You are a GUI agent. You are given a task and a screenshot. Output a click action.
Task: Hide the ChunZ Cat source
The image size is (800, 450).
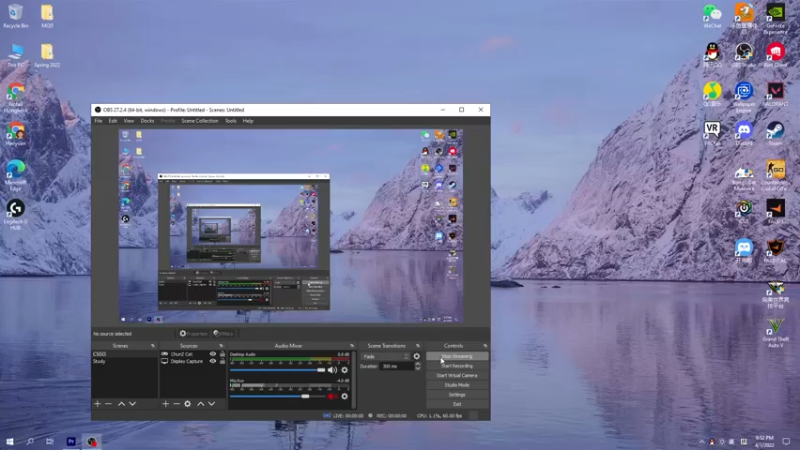tap(213, 354)
